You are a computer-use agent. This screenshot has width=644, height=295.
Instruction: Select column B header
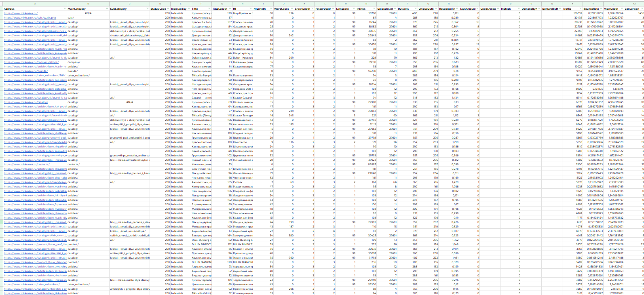(88, 4)
